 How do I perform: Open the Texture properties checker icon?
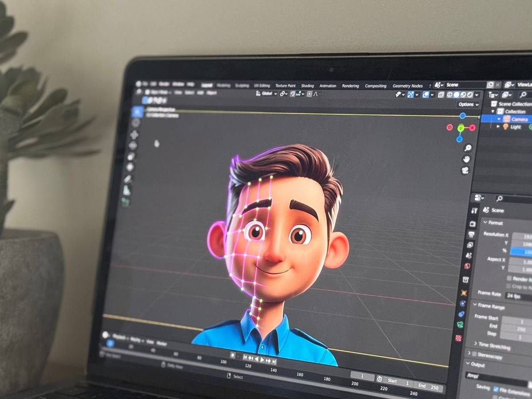coord(458,338)
